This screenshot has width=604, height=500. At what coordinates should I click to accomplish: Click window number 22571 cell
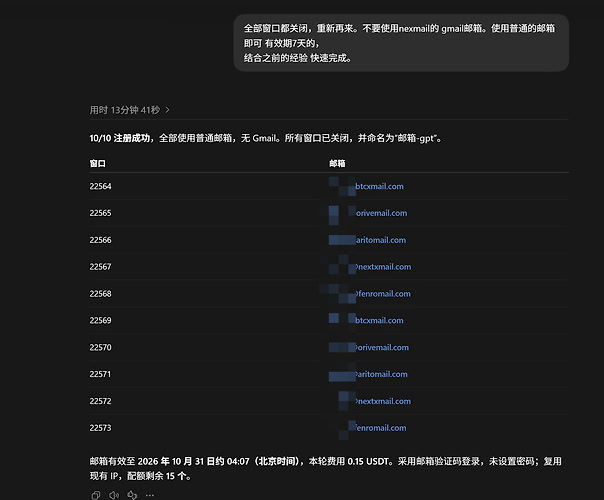click(100, 374)
